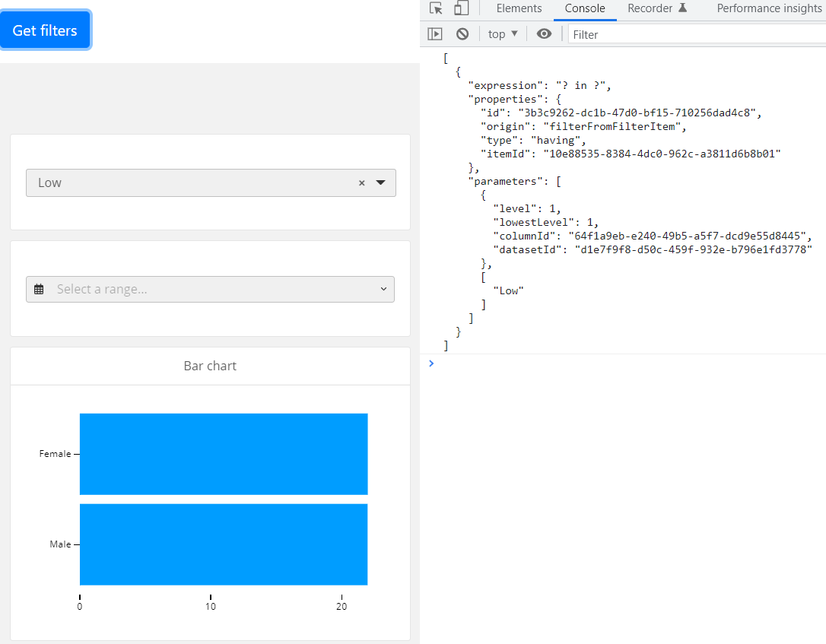Select the Console tab
The image size is (826, 644).
coord(585,8)
